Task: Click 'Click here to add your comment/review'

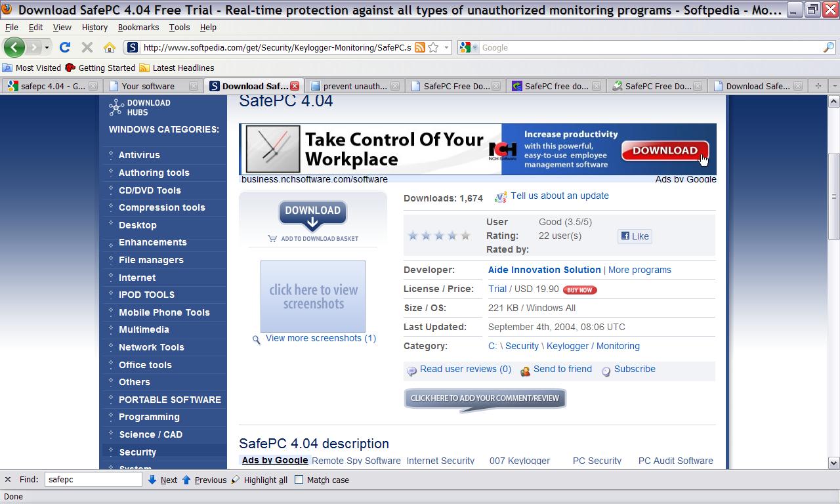Action: (x=484, y=398)
